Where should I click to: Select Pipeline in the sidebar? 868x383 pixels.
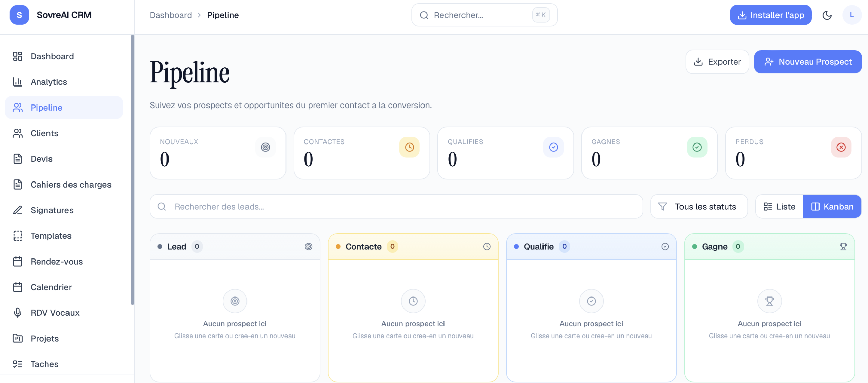64,108
